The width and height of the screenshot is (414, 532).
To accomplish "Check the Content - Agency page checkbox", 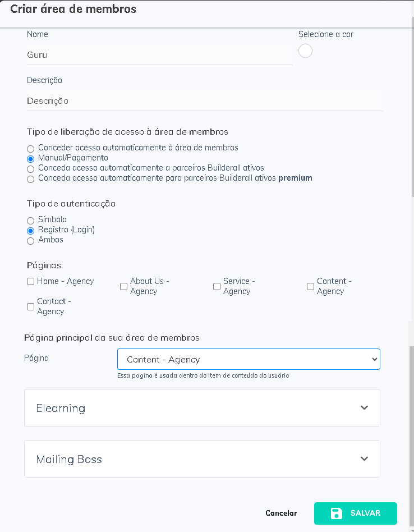I will pos(310,287).
